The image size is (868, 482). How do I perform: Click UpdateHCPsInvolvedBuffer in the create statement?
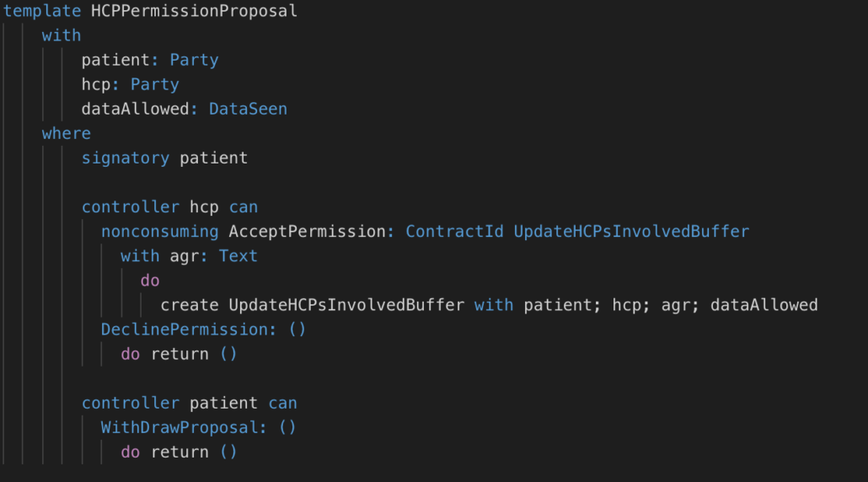pyautogui.click(x=346, y=305)
